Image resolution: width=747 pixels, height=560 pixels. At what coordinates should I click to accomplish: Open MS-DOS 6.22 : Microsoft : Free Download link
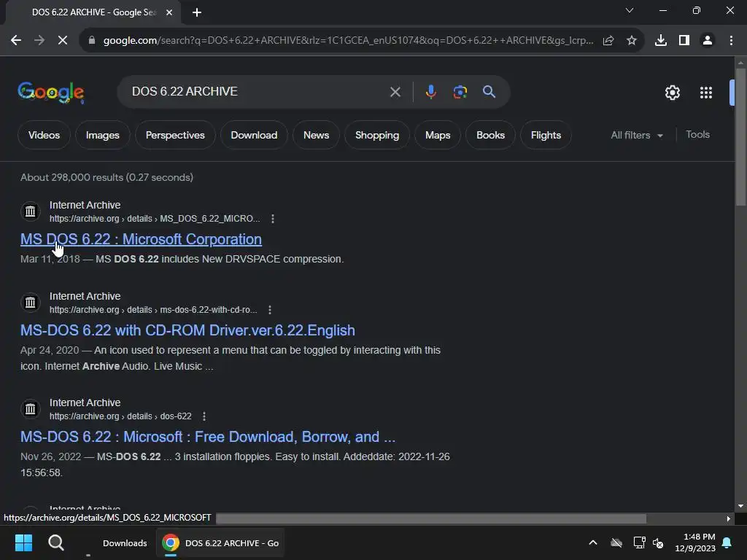(208, 437)
